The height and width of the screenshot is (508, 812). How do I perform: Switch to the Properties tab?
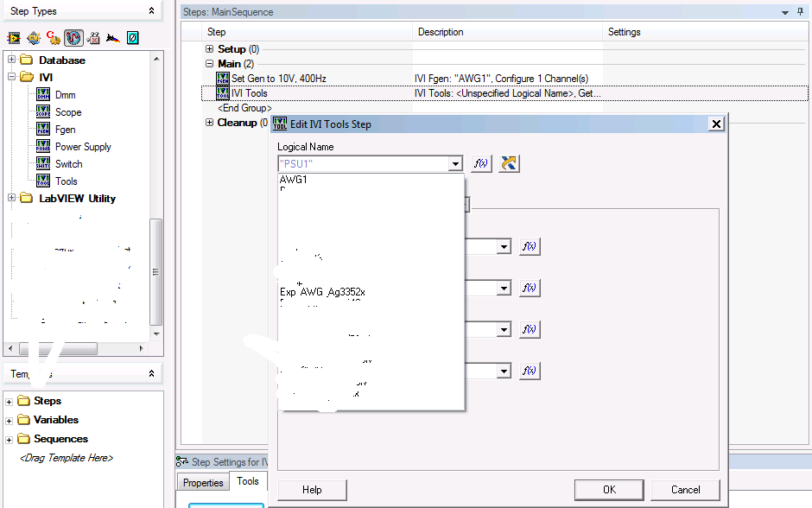tap(203, 483)
